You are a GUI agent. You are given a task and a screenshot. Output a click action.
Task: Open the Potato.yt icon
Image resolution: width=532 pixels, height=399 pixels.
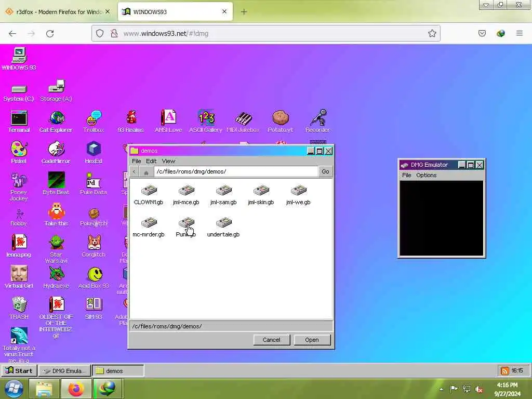coord(280,122)
